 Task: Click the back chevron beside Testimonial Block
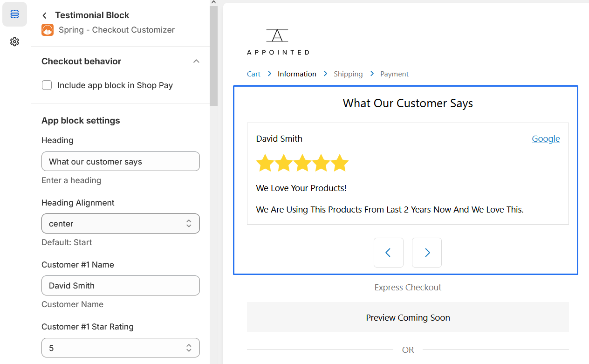pyautogui.click(x=44, y=15)
